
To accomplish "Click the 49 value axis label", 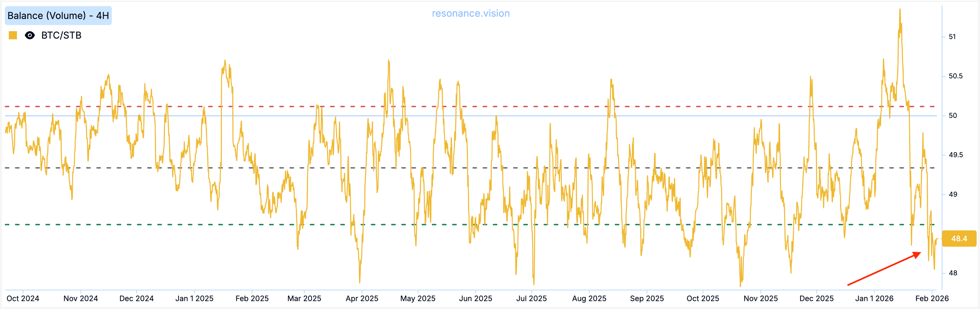I will coord(953,194).
